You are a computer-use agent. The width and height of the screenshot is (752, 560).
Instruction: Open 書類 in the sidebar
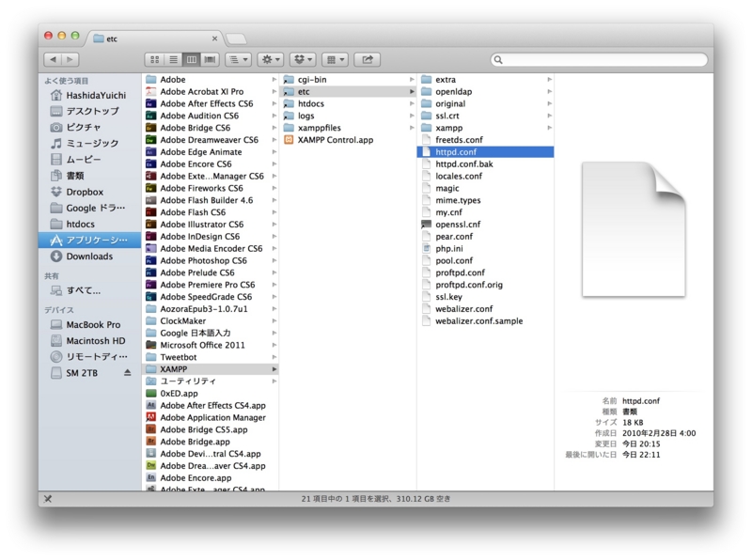[89, 176]
